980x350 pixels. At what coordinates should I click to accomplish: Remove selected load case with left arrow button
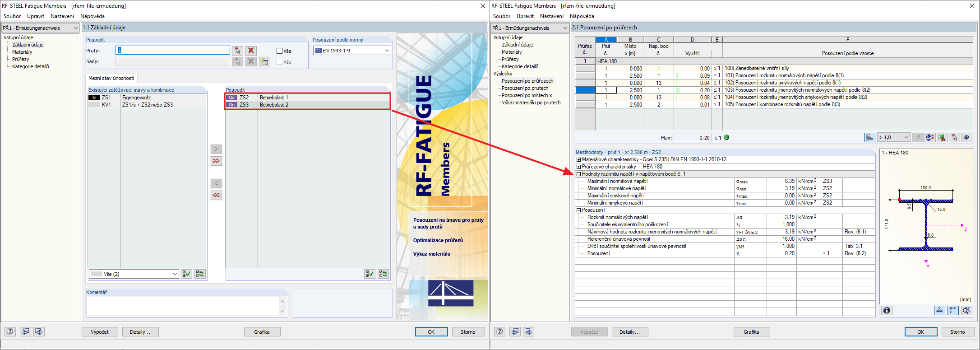(216, 183)
